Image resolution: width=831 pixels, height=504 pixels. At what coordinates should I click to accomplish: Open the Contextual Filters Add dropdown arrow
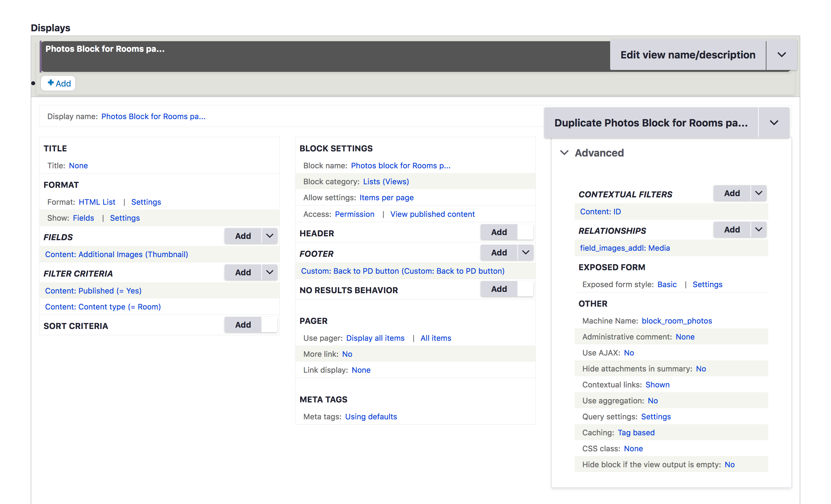(x=758, y=193)
